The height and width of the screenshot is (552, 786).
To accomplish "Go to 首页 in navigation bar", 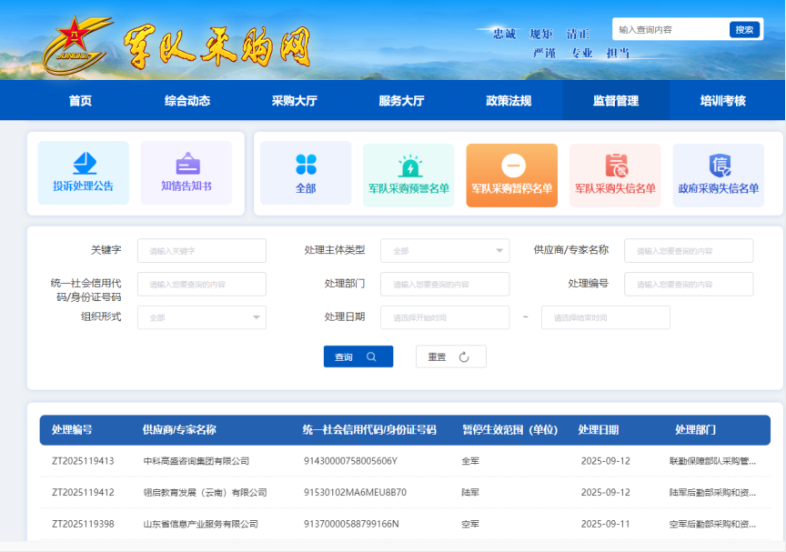I will (80, 101).
